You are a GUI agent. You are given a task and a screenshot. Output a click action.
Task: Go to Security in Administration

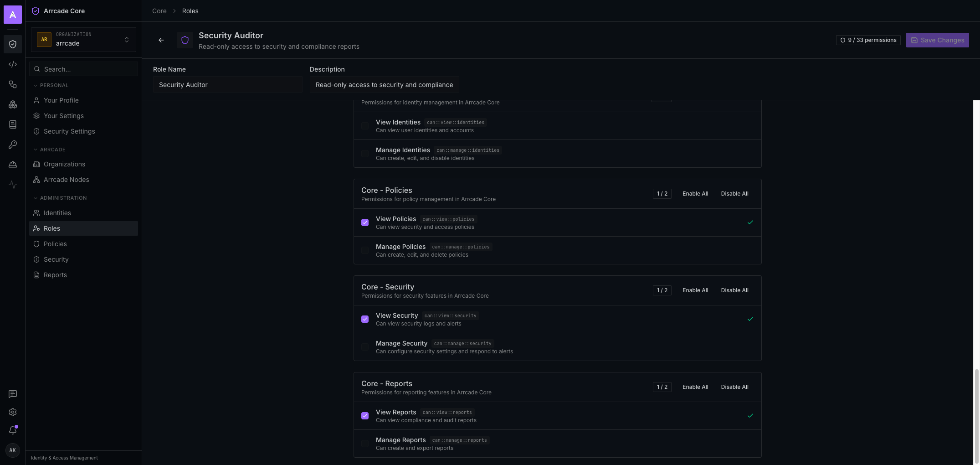tap(83, 259)
